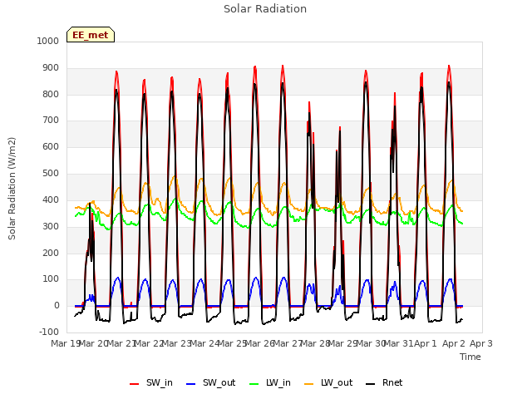Viewport: 532px width, 399px height.
Task: Click the 600 y-axis tick label
Action: coord(51,146)
